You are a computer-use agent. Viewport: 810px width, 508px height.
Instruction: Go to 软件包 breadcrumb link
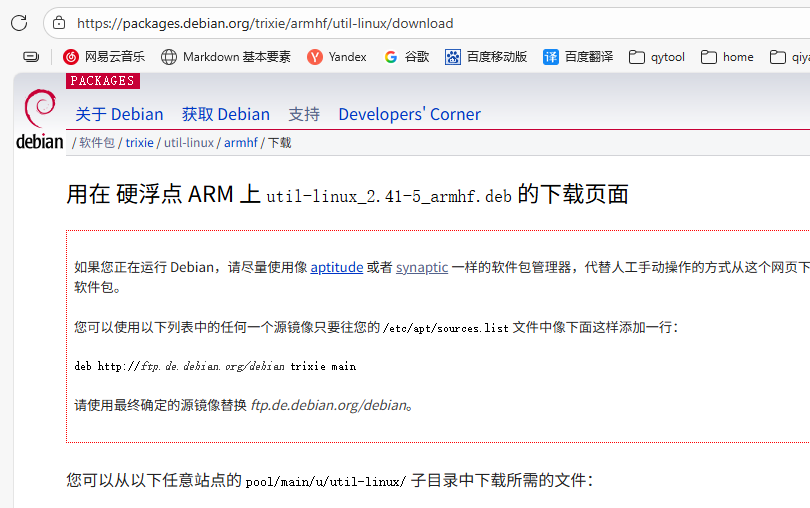point(97,143)
